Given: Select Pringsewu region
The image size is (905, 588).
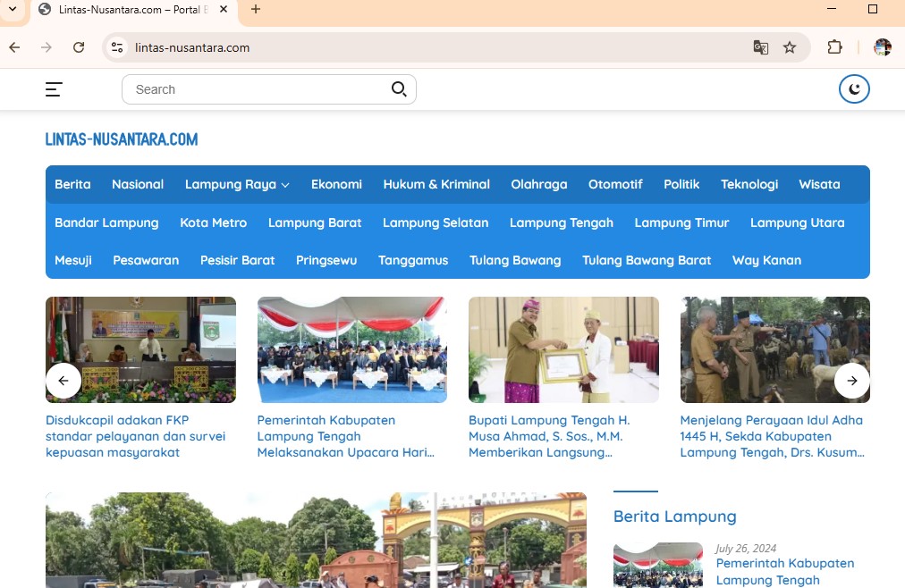Looking at the screenshot, I should tap(326, 261).
